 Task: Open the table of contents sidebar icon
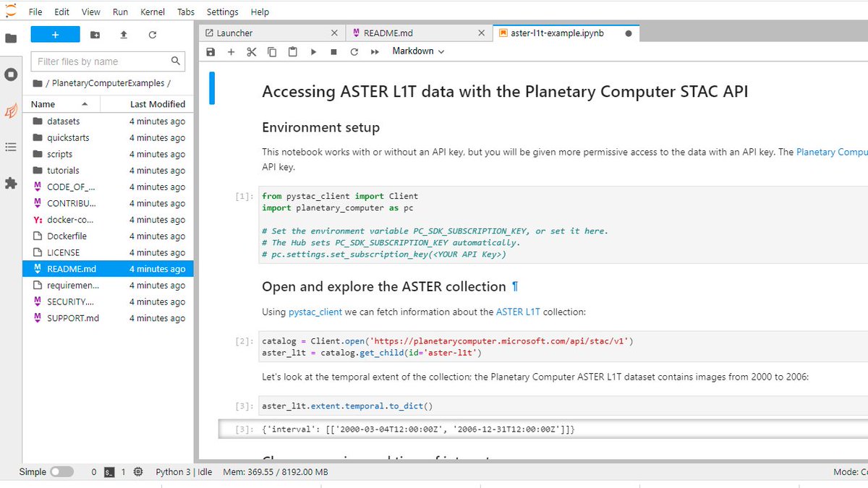click(11, 147)
